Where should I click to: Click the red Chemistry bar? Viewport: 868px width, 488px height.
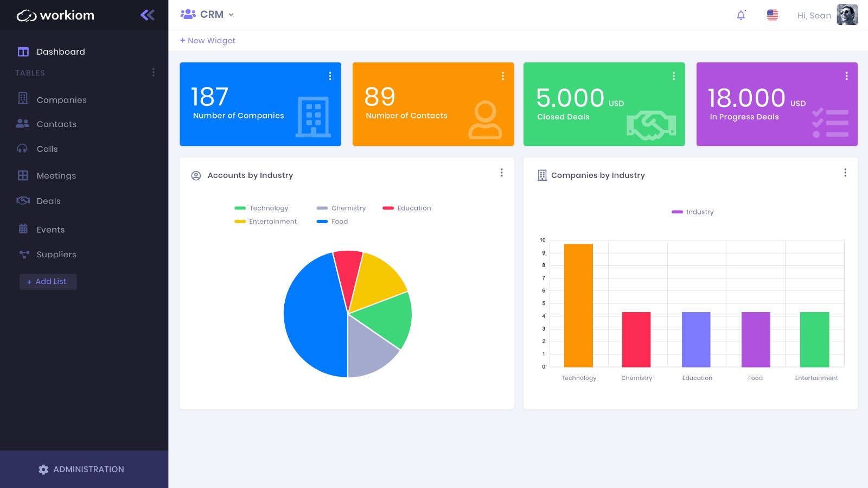636,340
